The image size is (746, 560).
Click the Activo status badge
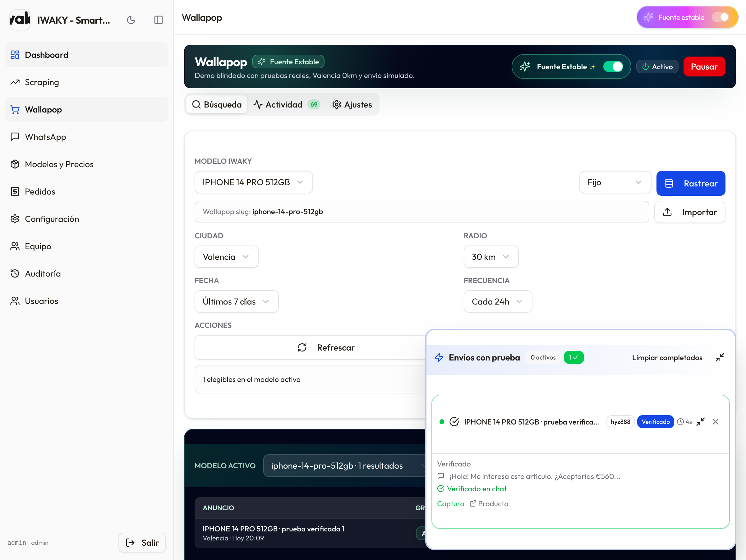657,67
